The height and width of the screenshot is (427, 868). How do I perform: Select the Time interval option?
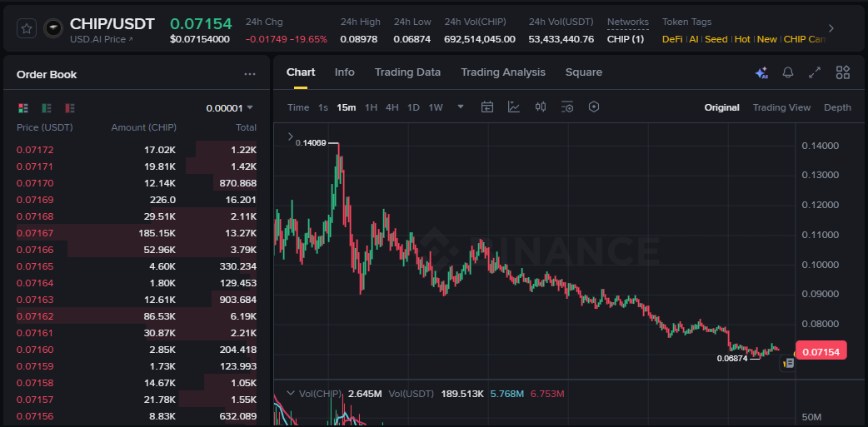coord(298,107)
